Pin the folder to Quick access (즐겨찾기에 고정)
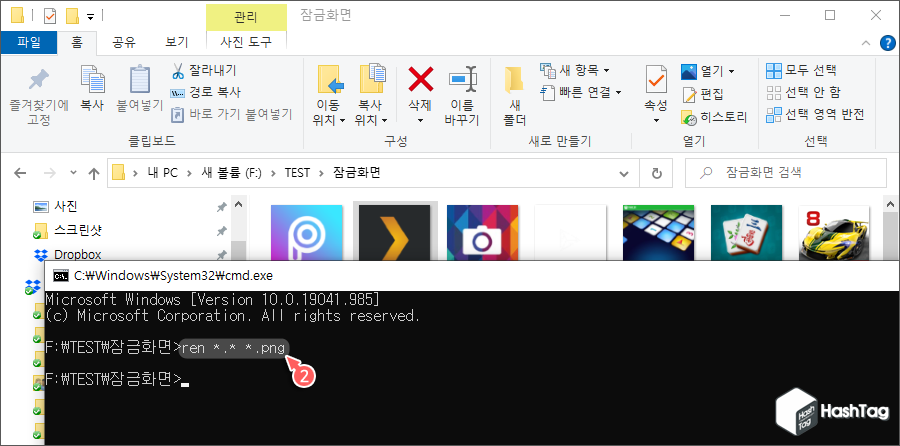The width and height of the screenshot is (900, 446). (x=38, y=96)
